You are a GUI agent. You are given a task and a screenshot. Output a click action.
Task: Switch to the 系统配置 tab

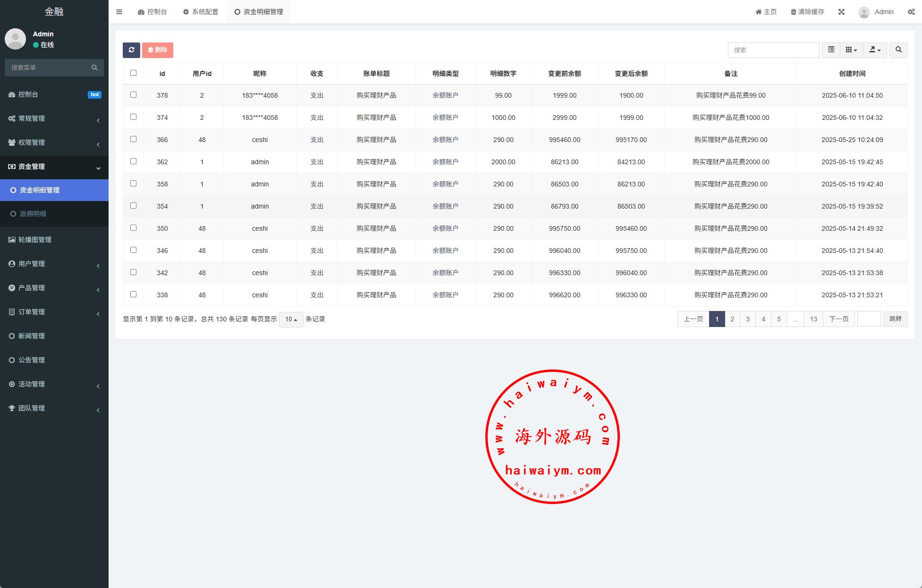tap(201, 12)
